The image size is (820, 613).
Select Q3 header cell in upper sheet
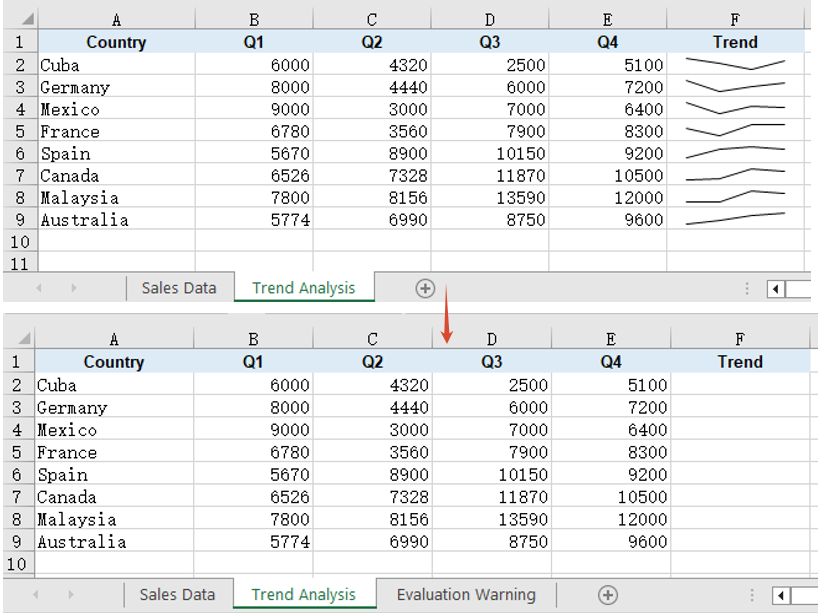[x=489, y=42]
